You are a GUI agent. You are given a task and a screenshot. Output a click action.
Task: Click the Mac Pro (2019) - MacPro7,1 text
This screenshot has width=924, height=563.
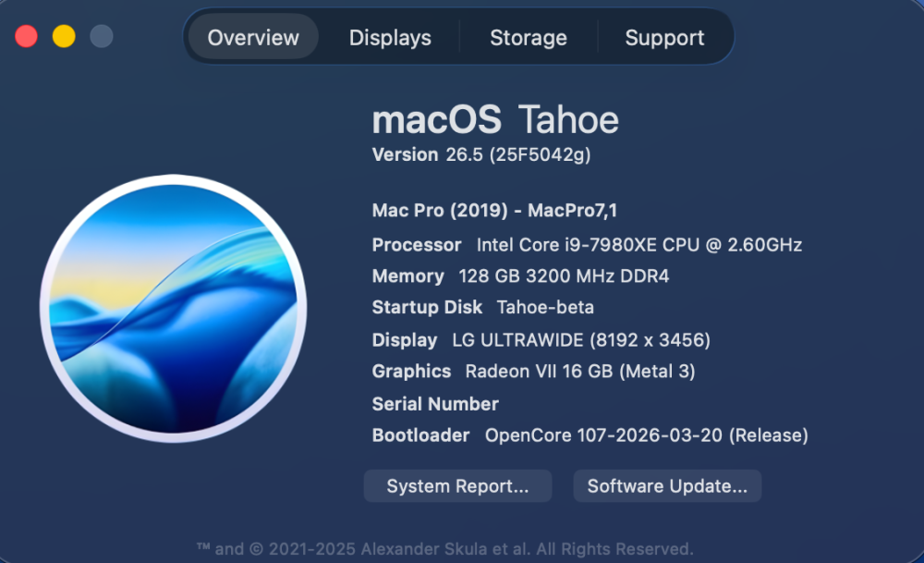pyautogui.click(x=494, y=211)
